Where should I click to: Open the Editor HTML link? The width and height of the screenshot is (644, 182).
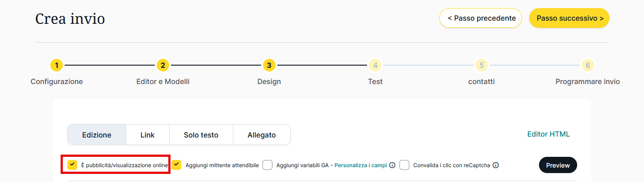548,134
